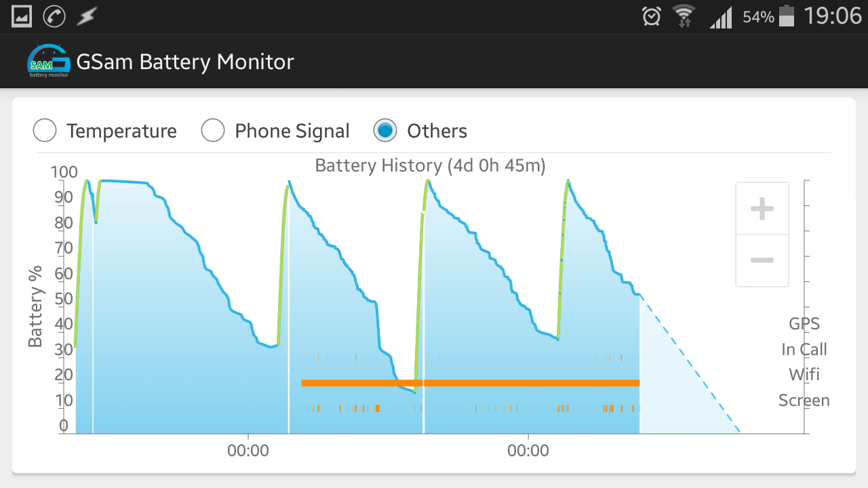Tap the battery icon in the status bar
This screenshot has width=868, height=488.
point(787,16)
